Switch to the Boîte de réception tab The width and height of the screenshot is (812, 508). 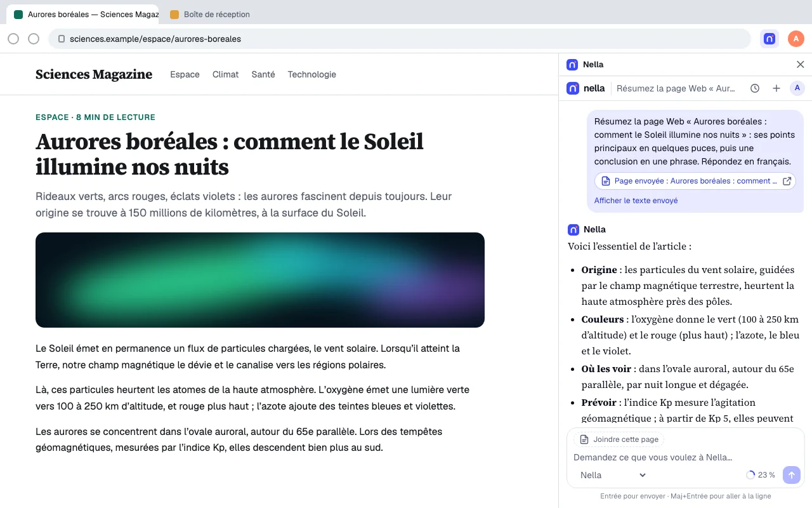(210, 14)
